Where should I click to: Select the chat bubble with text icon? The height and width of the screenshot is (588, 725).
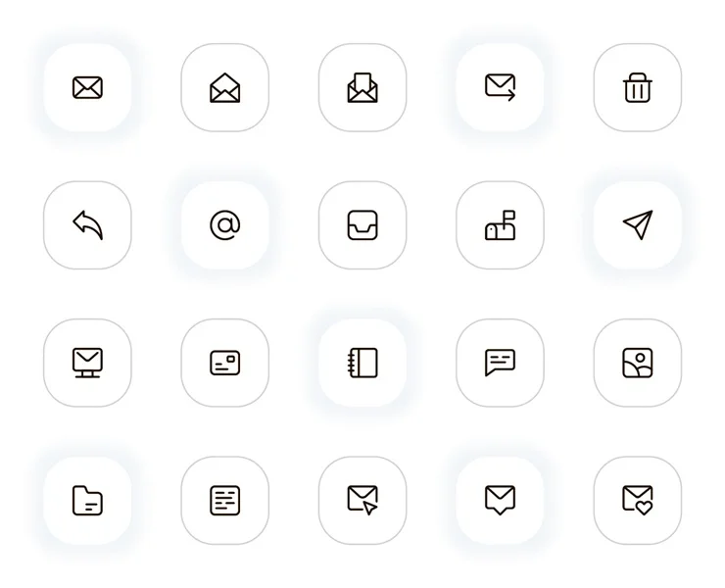point(500,363)
